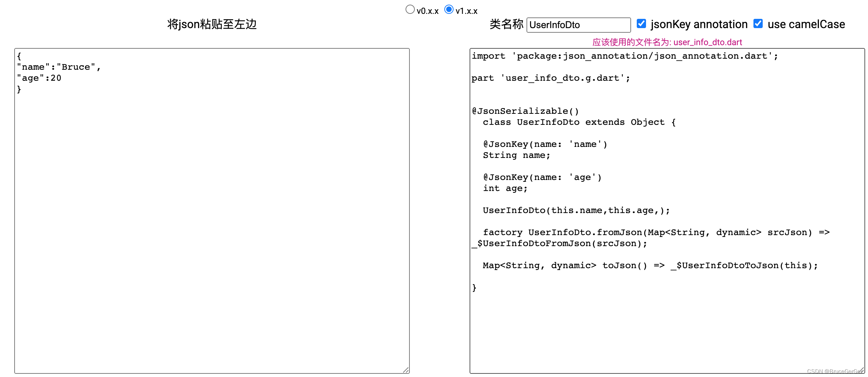The height and width of the screenshot is (377, 868).
Task: Click the generated Dart code output panel
Action: [x=665, y=320]
